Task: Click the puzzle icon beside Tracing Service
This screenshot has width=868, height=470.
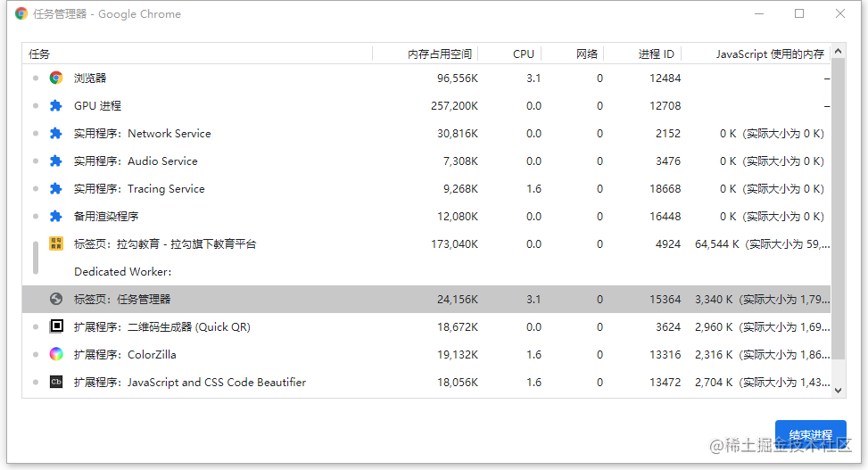Action: (56, 189)
